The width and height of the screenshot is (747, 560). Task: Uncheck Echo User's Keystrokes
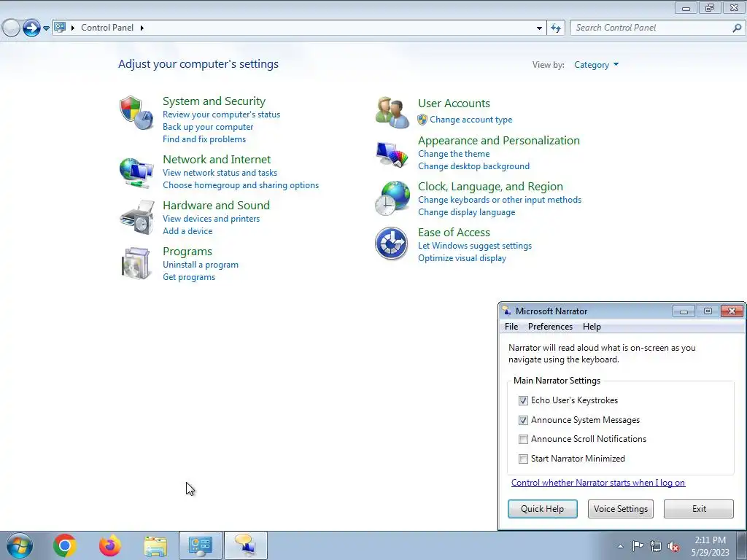pos(523,400)
